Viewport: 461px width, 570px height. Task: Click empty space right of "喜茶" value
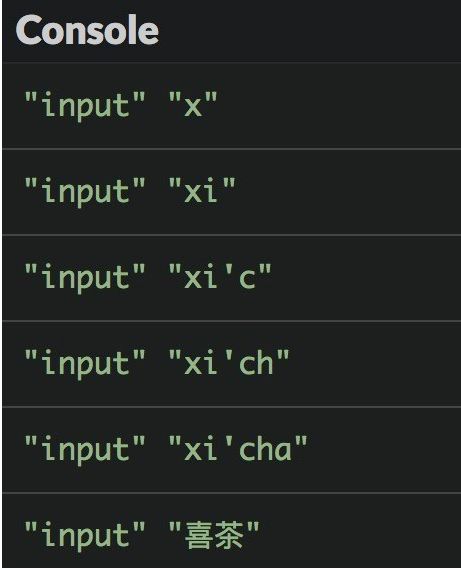[x=362, y=535]
